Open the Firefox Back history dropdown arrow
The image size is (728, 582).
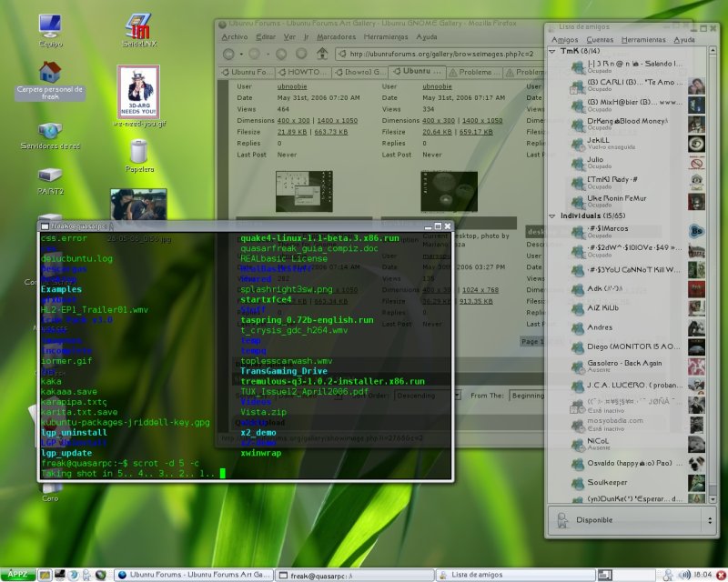coord(241,55)
